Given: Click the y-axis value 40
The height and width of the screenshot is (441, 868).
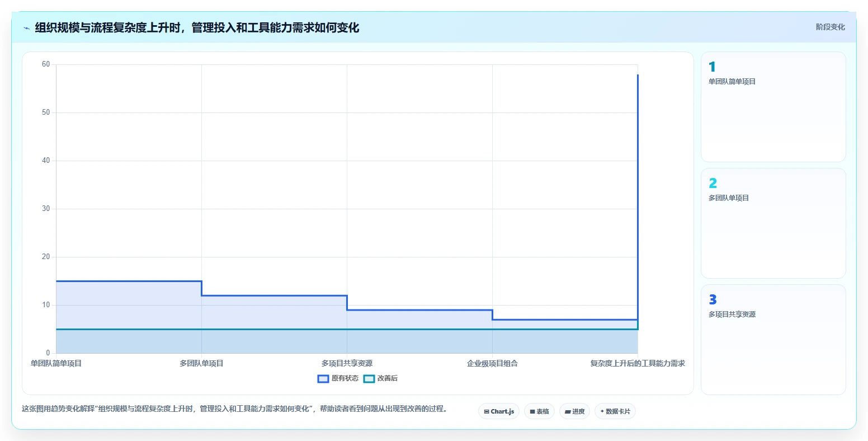Looking at the screenshot, I should click(x=46, y=161).
